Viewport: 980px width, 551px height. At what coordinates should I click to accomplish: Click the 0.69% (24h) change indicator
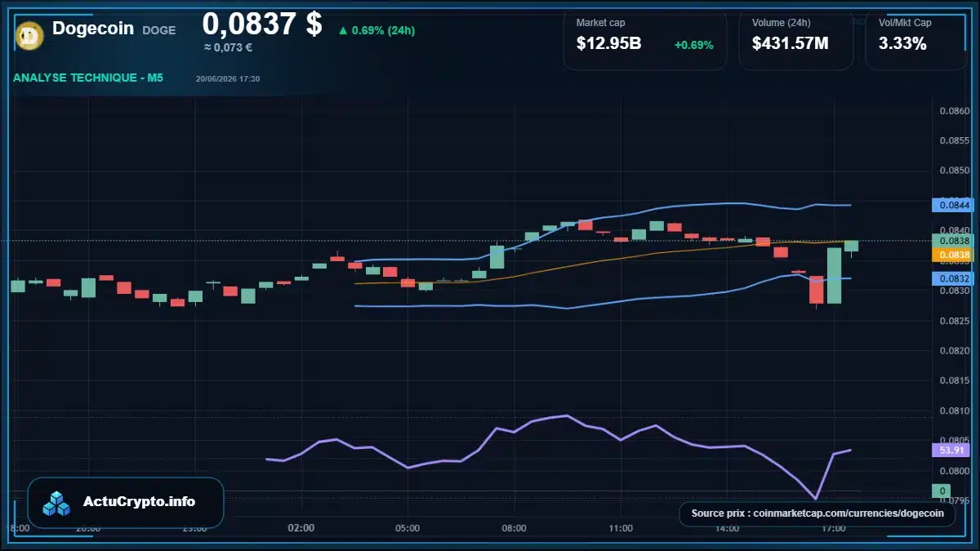click(376, 30)
